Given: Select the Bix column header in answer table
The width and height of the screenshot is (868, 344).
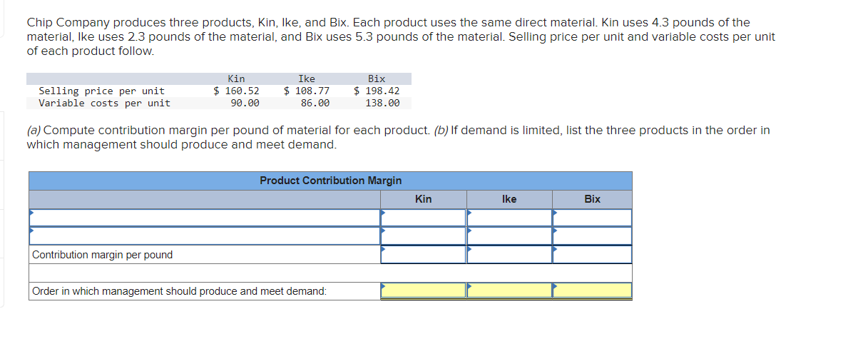Looking at the screenshot, I should pos(592,199).
